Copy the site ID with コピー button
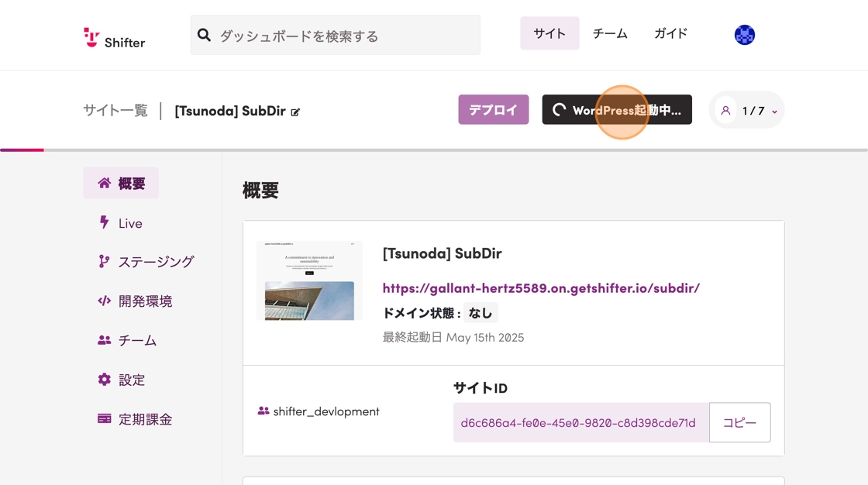 [739, 422]
